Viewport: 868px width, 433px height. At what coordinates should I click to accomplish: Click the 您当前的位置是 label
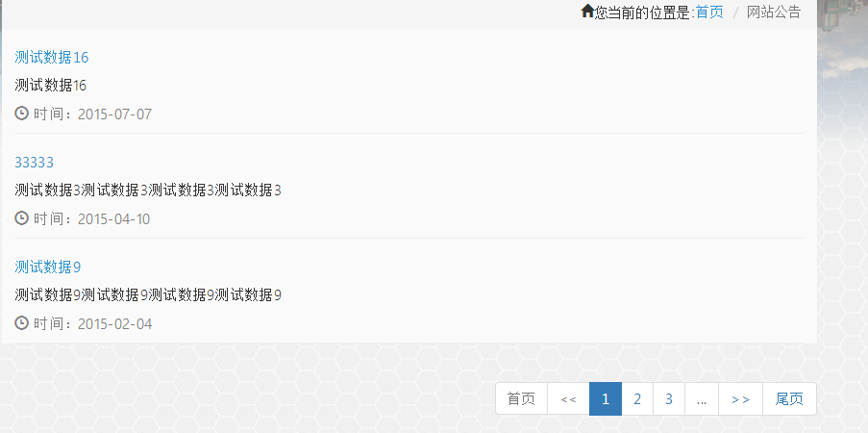click(x=644, y=13)
